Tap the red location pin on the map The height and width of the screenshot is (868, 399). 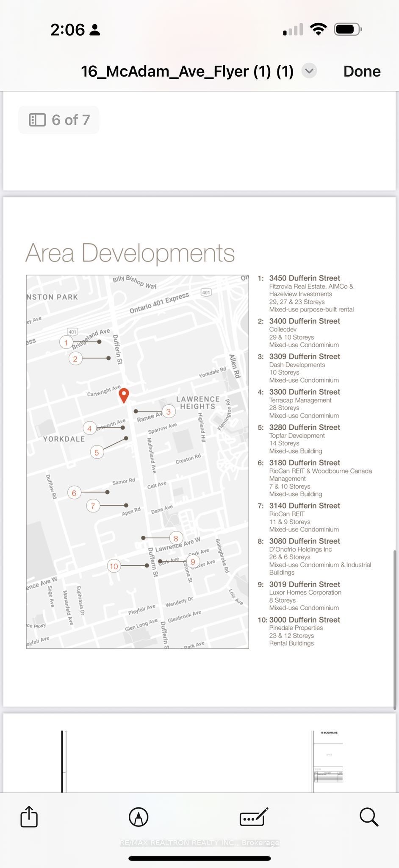pyautogui.click(x=124, y=395)
